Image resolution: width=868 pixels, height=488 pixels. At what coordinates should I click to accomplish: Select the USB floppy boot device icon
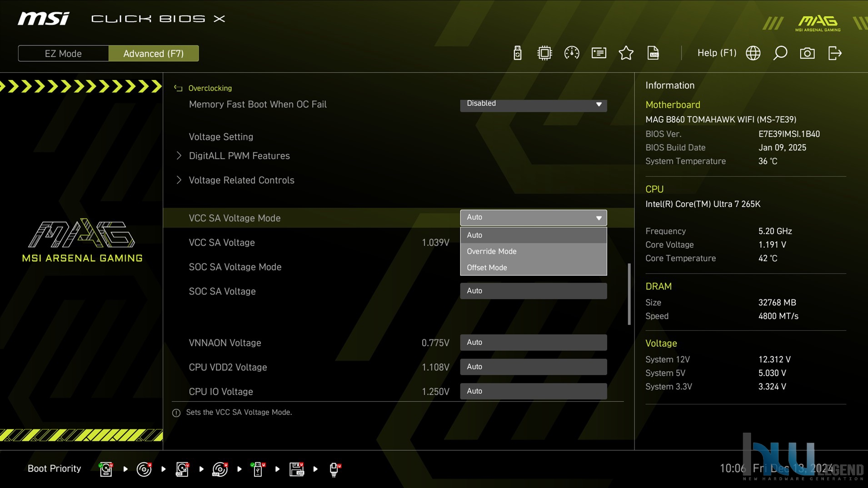click(296, 469)
